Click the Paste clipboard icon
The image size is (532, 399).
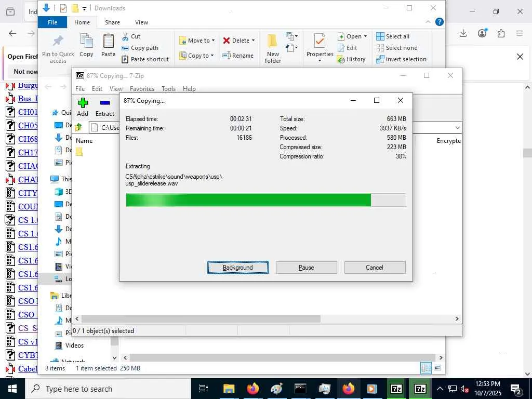pos(108,41)
